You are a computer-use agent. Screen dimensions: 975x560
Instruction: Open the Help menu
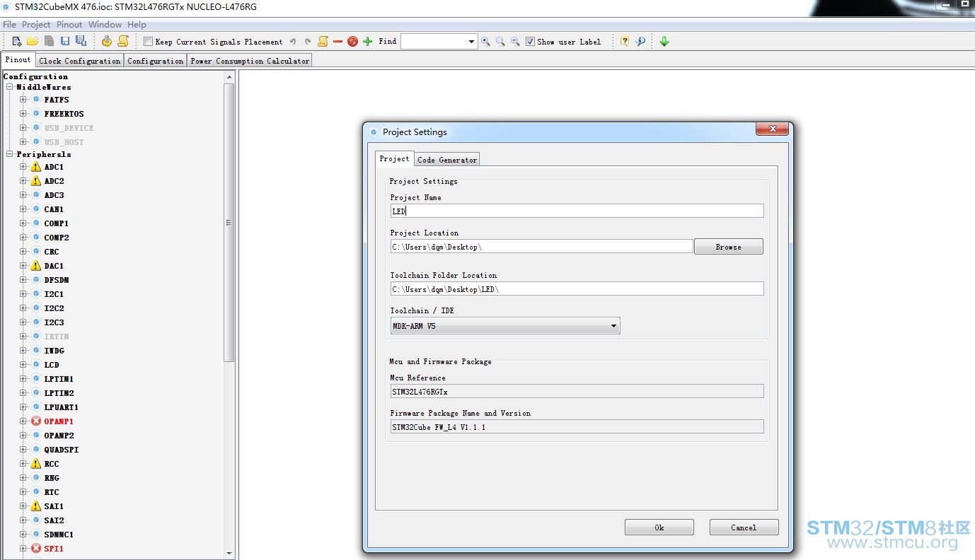137,25
